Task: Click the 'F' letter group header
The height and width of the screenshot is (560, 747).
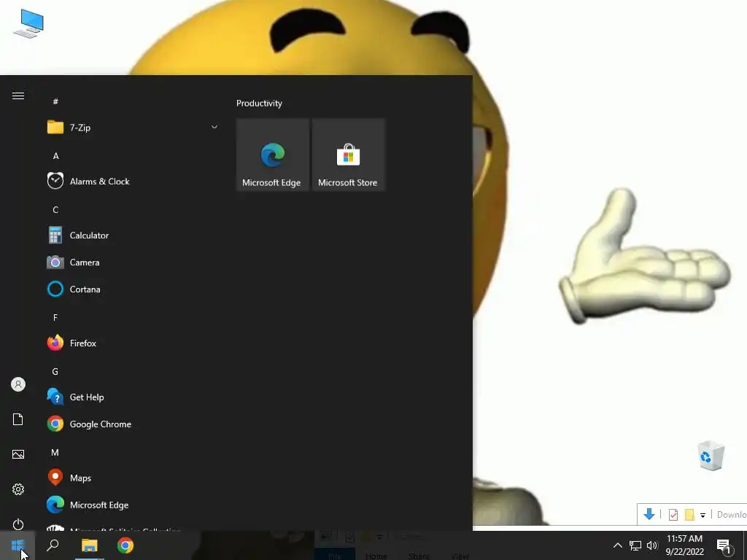Action: [55, 317]
